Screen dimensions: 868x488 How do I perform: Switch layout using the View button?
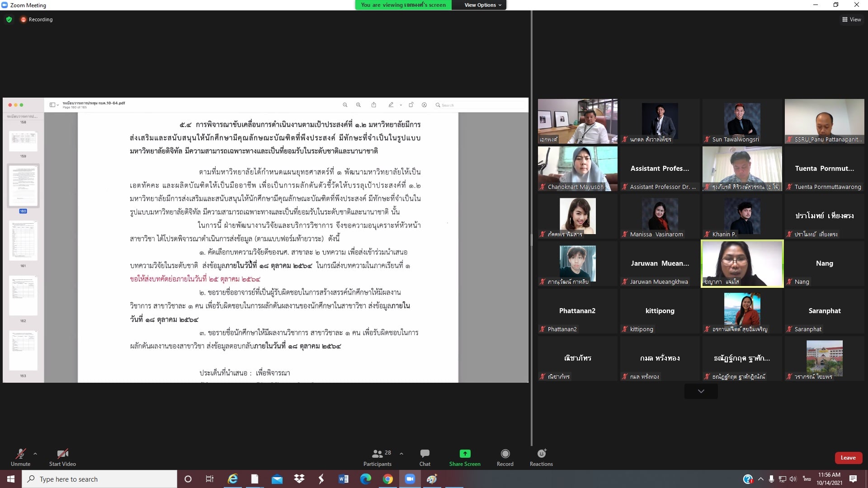point(851,19)
